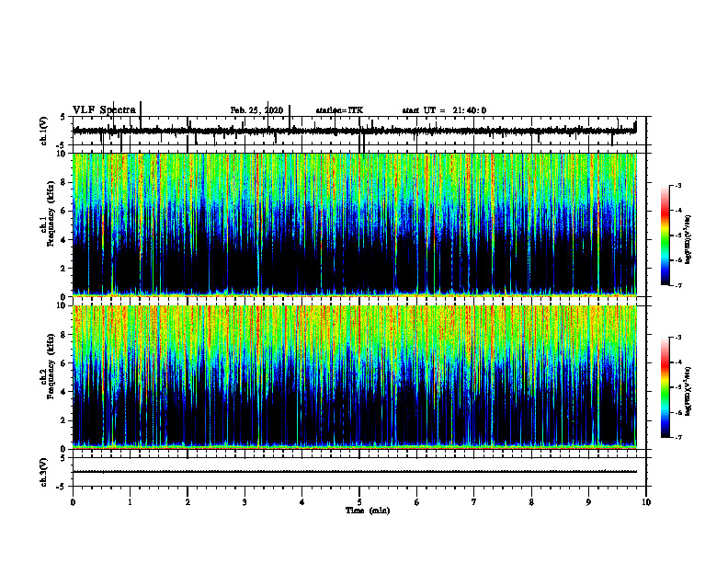Click the ch.3 flat waveform trace panel
Screen dimensions: 728x563
pos(359,472)
